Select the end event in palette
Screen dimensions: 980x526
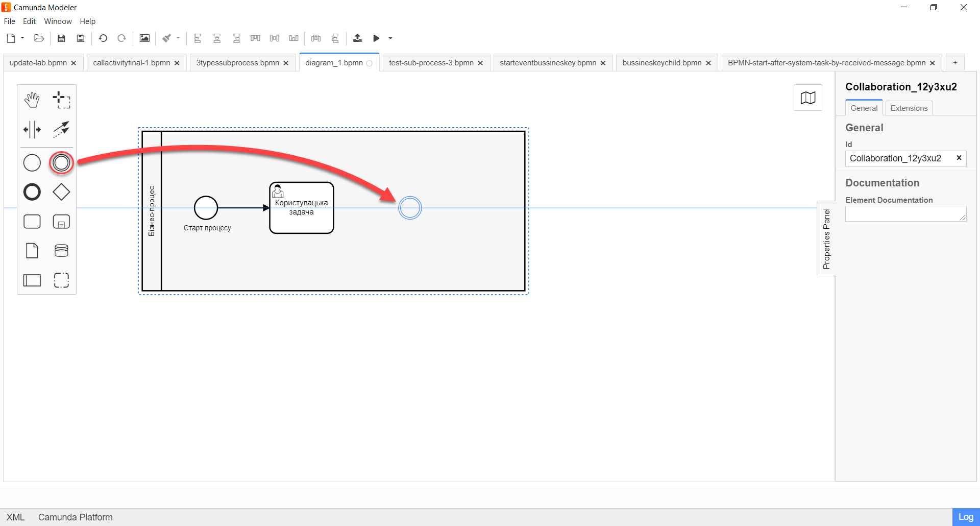(x=32, y=192)
